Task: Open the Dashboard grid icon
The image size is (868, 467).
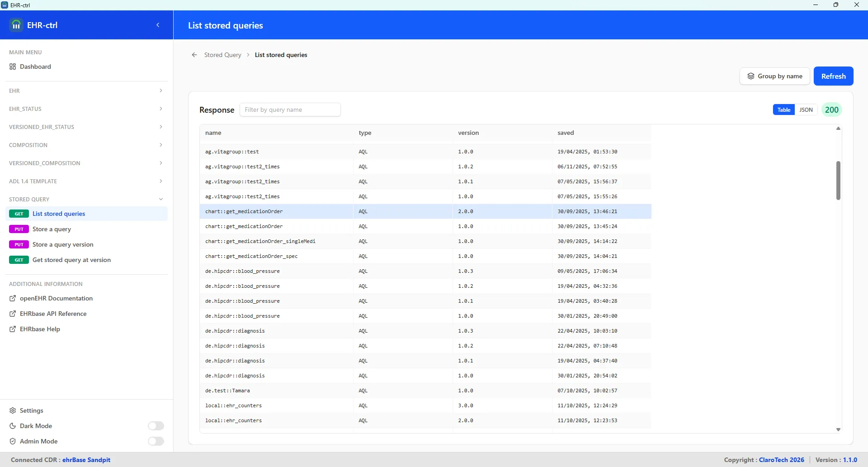Action: 13,67
